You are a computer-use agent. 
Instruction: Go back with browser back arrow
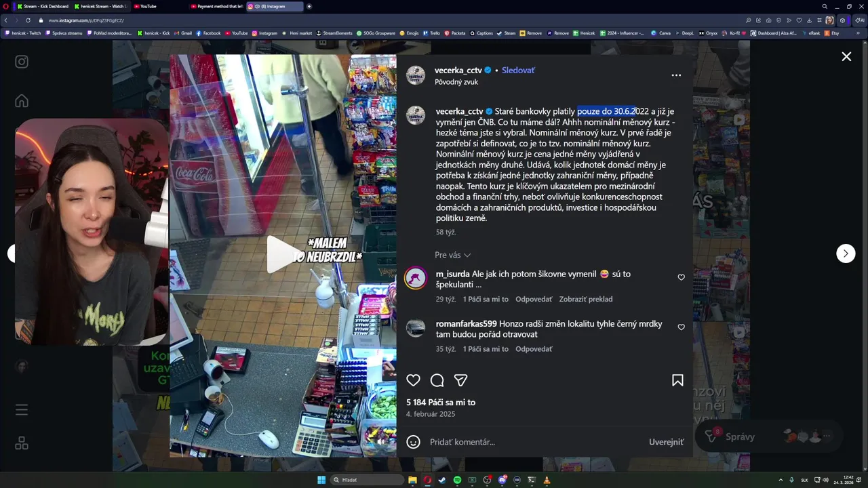pyautogui.click(x=6, y=20)
